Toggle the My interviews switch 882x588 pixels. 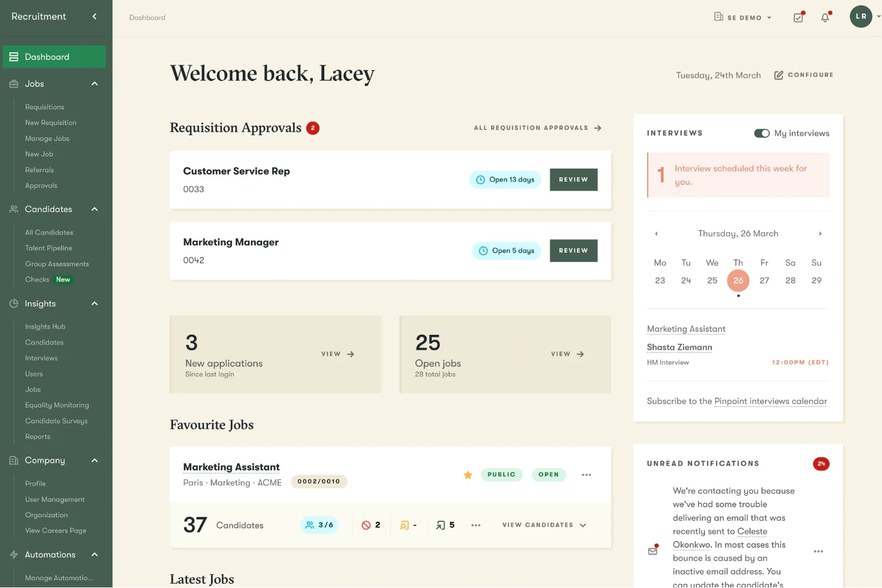point(762,133)
